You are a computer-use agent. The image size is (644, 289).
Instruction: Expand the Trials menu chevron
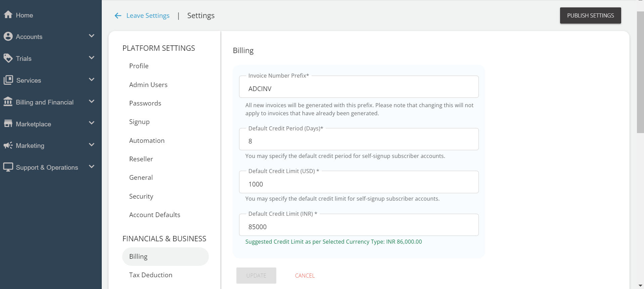tap(91, 58)
